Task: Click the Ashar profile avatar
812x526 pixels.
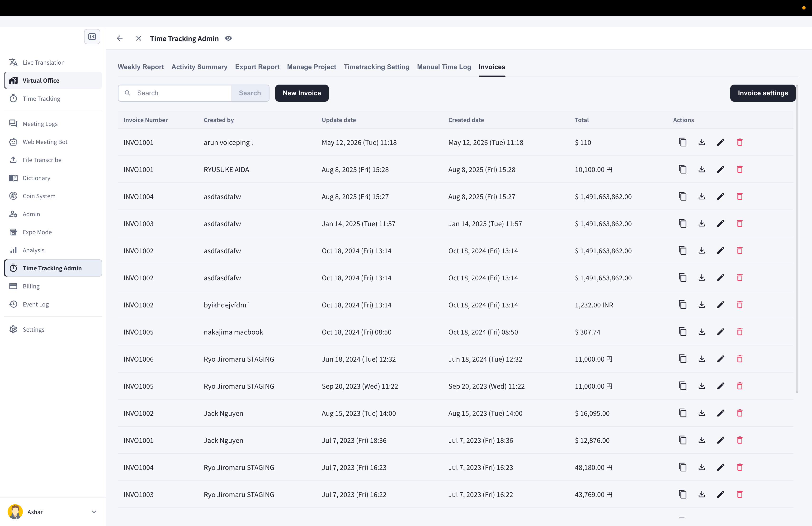Action: [x=15, y=512]
